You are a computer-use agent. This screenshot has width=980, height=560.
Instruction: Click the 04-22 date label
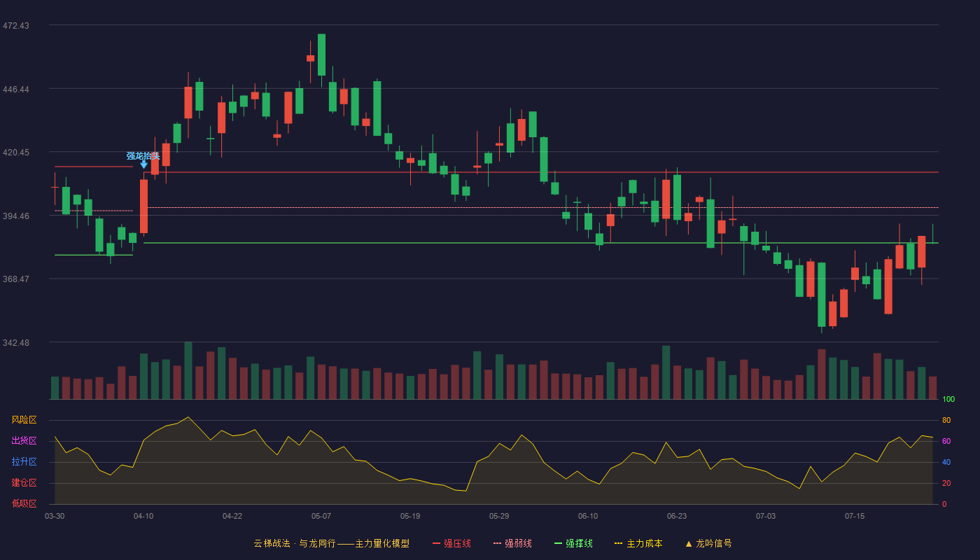[232, 516]
